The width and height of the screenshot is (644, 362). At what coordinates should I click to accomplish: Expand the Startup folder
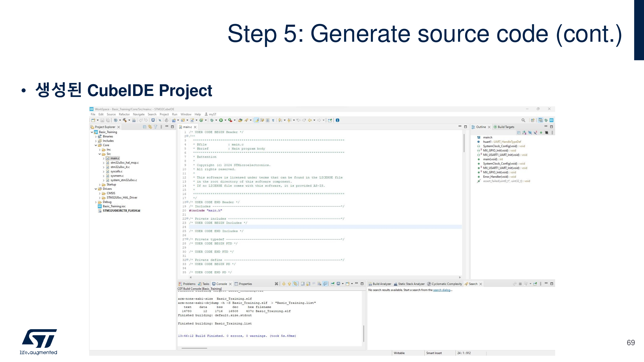point(100,184)
